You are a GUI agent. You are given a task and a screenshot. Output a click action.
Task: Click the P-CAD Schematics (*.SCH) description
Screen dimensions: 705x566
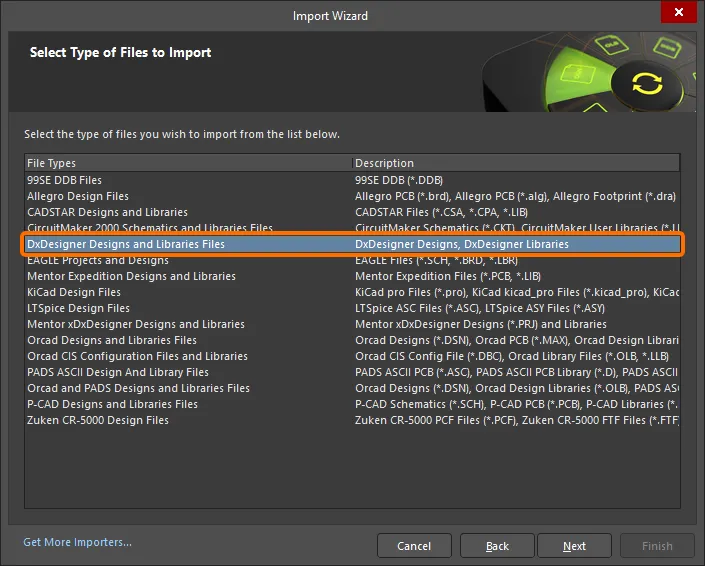pos(517,404)
